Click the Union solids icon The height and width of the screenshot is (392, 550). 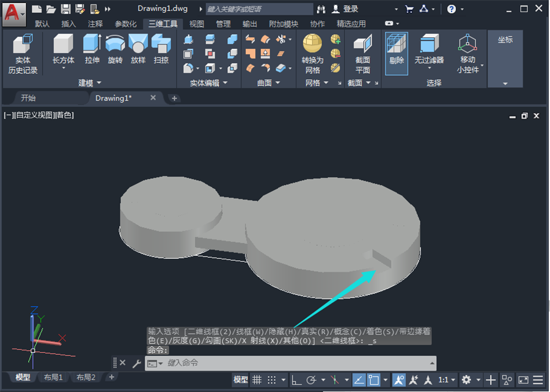(x=232, y=39)
